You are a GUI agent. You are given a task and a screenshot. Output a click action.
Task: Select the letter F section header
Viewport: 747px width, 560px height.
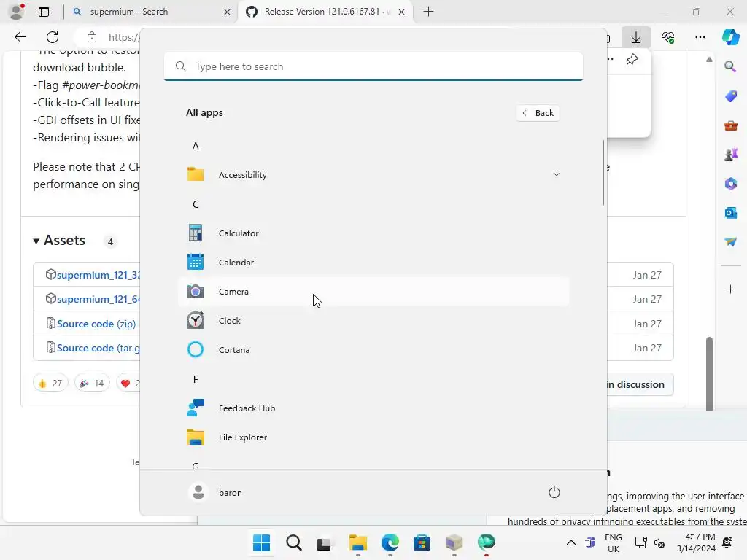pyautogui.click(x=196, y=379)
